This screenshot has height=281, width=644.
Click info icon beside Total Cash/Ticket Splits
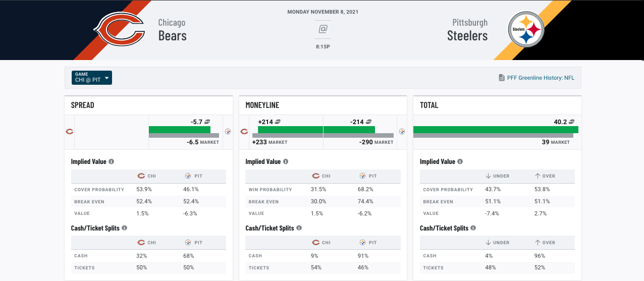473,228
